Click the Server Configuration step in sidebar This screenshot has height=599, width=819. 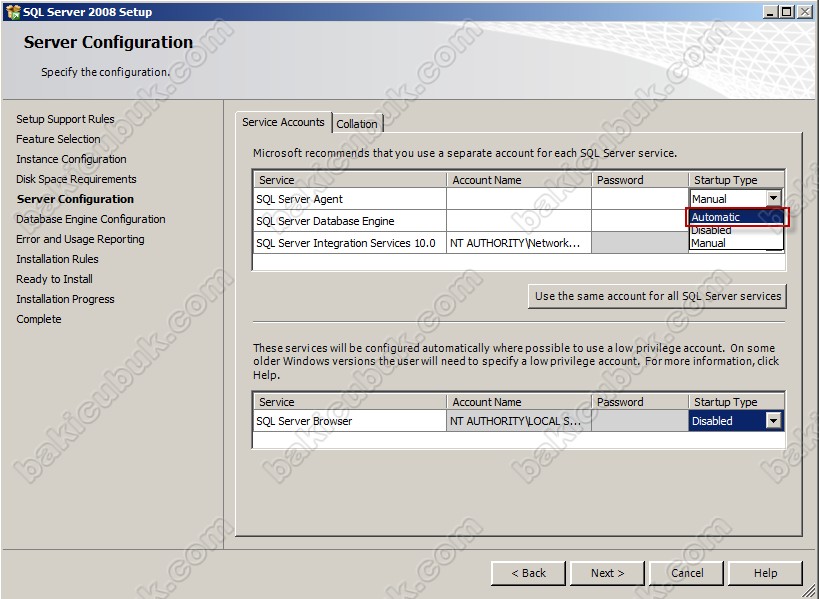[x=75, y=199]
